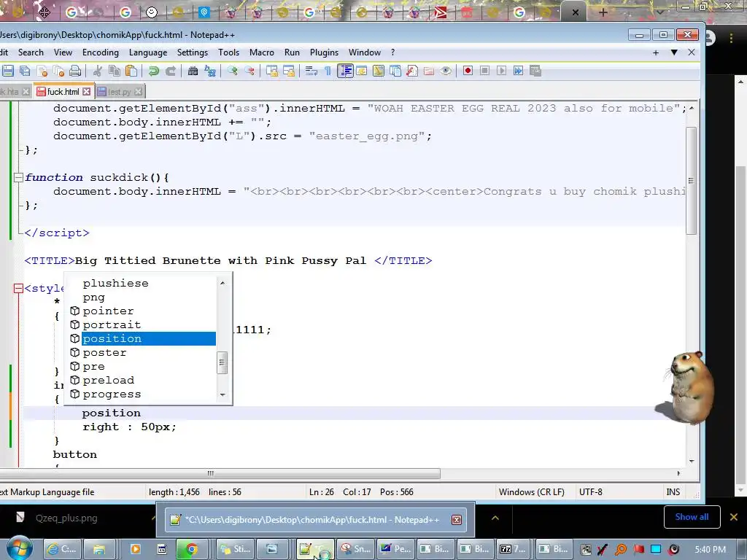Open Folder as Workspace icon
Screen dimensions: 747x560
click(x=429, y=71)
